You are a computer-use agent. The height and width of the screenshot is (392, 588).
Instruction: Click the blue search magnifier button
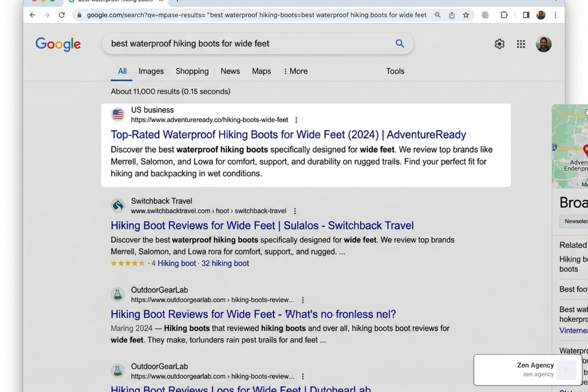400,44
